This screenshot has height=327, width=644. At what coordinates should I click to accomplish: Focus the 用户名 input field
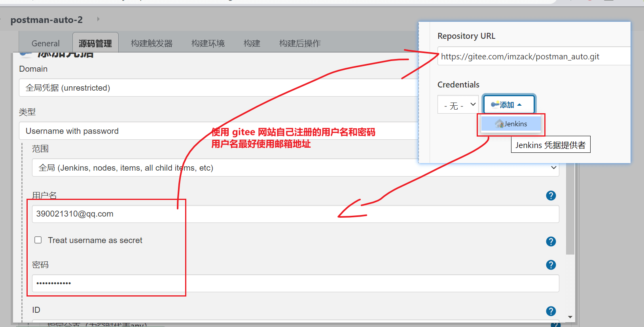pos(295,214)
